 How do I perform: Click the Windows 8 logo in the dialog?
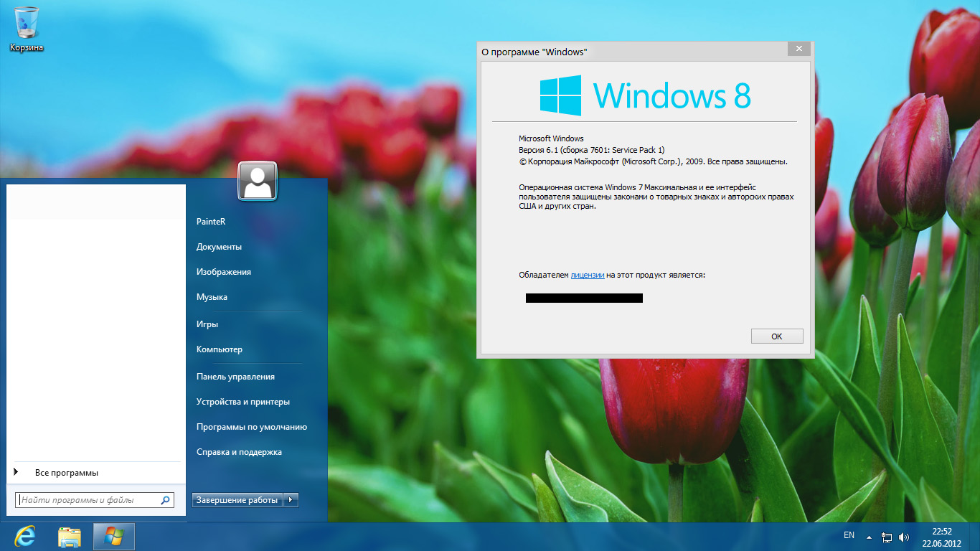(x=645, y=95)
